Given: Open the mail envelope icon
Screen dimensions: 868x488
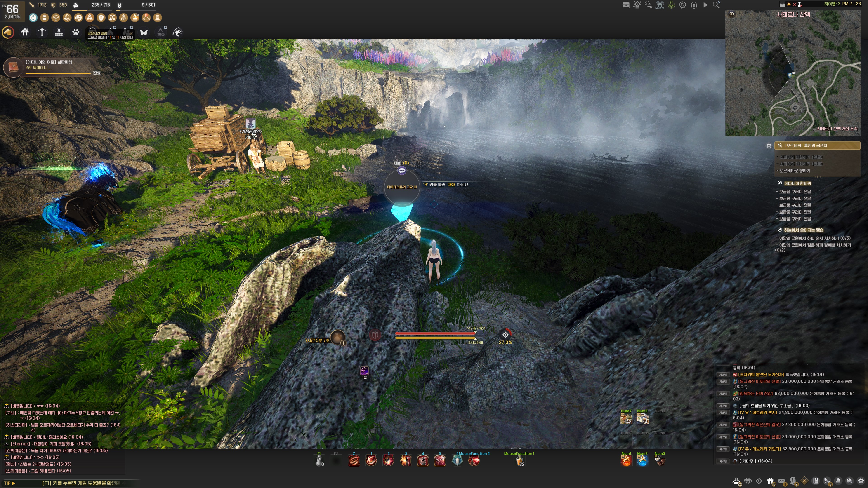Looking at the screenshot, I should pyautogui.click(x=781, y=481).
